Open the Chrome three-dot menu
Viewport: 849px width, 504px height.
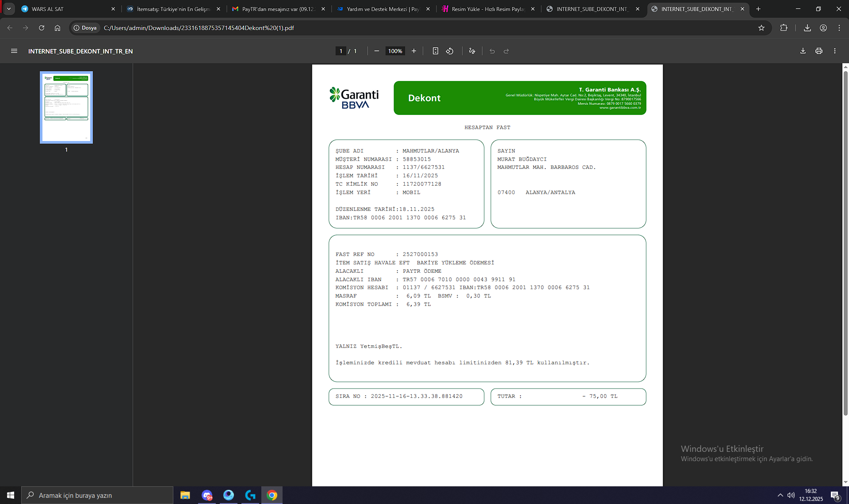click(x=839, y=28)
